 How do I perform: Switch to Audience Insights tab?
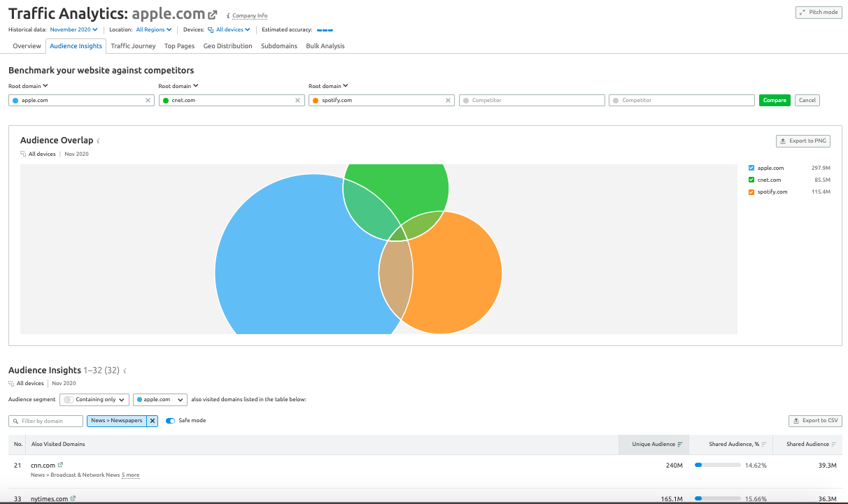pyautogui.click(x=76, y=46)
